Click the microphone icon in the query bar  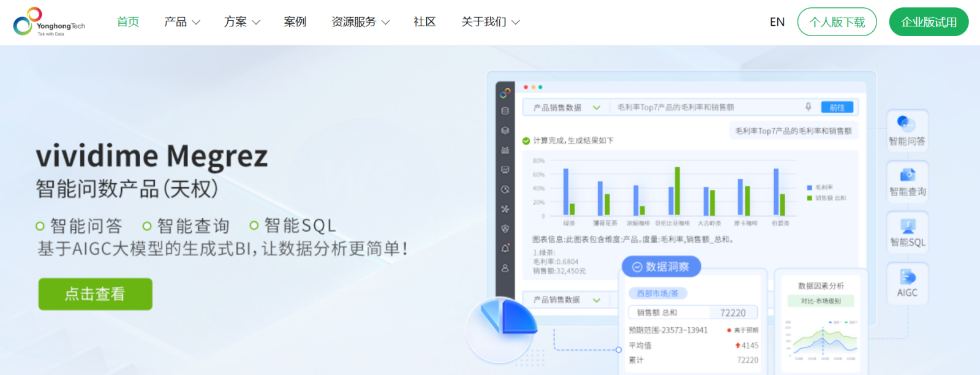click(809, 107)
